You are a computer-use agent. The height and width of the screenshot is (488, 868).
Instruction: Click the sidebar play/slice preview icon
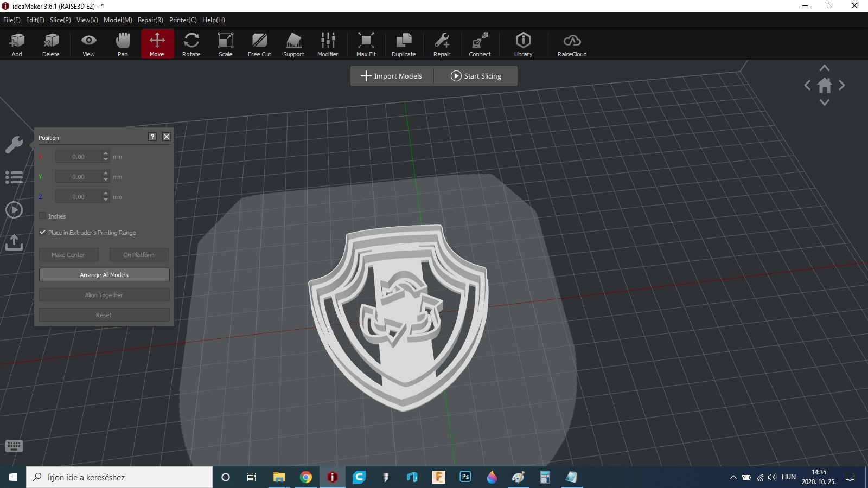pyautogui.click(x=14, y=210)
